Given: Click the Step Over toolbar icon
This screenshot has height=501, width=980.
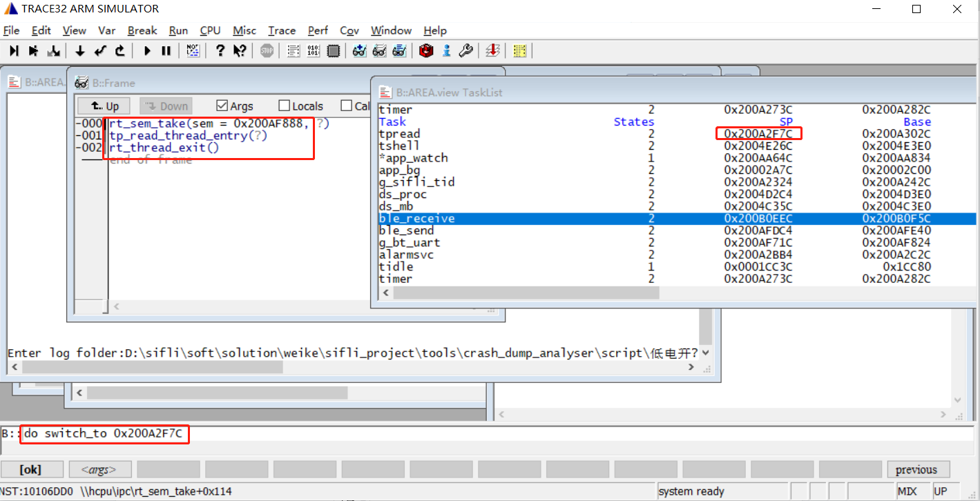Looking at the screenshot, I should tap(33, 50).
